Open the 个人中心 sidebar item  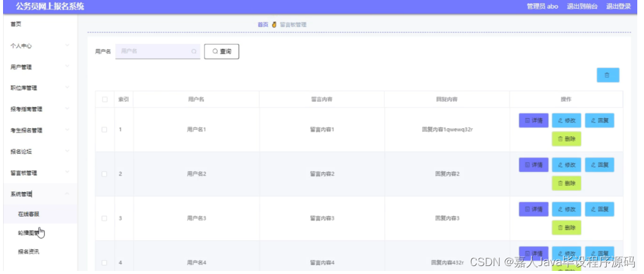tap(40, 46)
